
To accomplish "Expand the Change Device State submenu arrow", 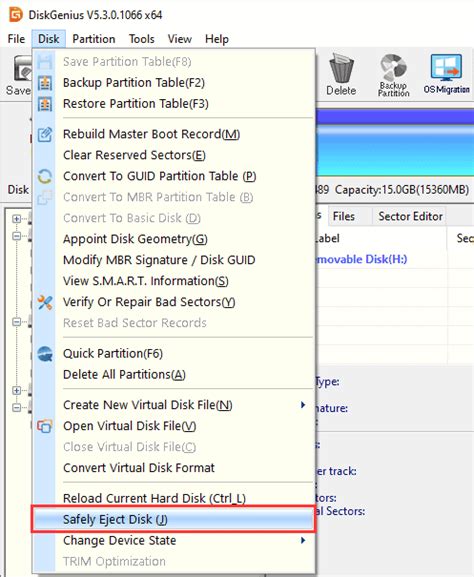I will point(303,541).
